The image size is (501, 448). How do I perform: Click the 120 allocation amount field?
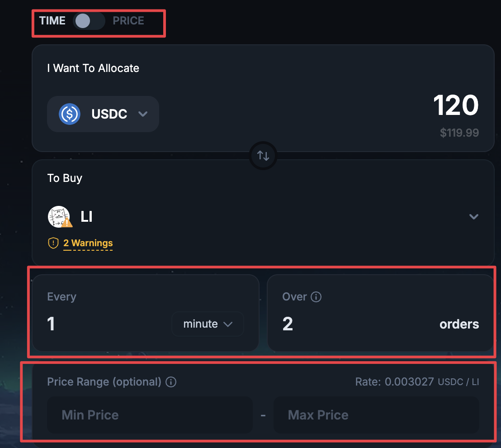456,105
